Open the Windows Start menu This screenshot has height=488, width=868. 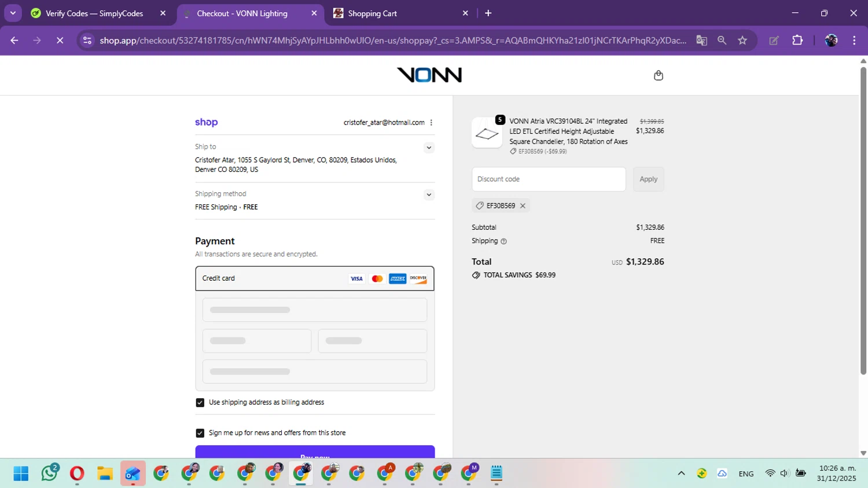tap(21, 474)
